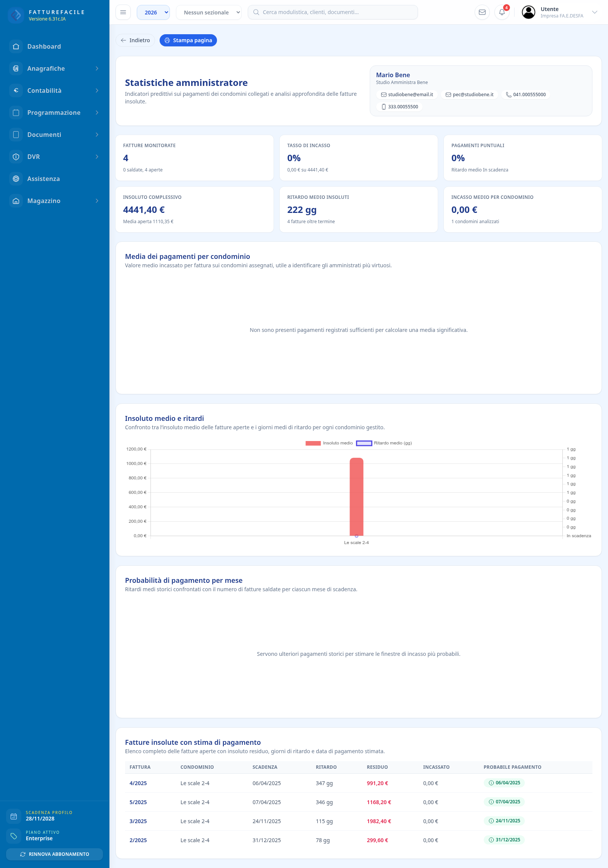Expand the Documenti submenu chevron
Screen dimensions: 608x868
97,135
